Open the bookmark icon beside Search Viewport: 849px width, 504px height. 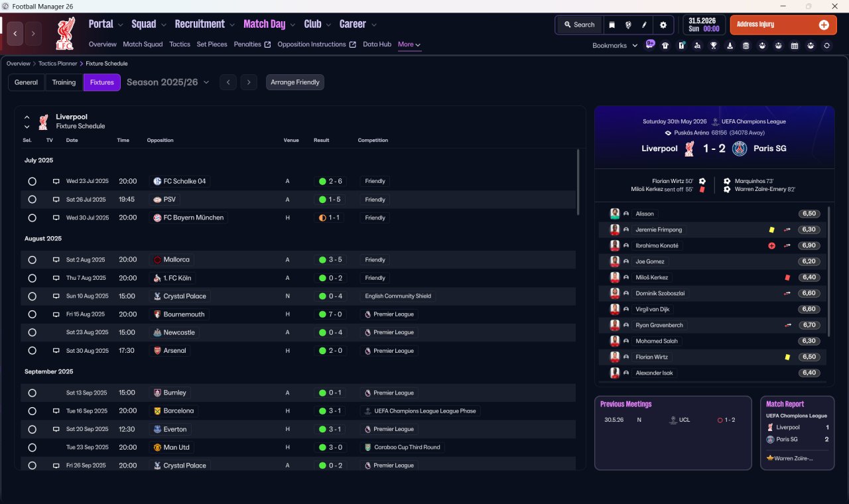pos(612,25)
